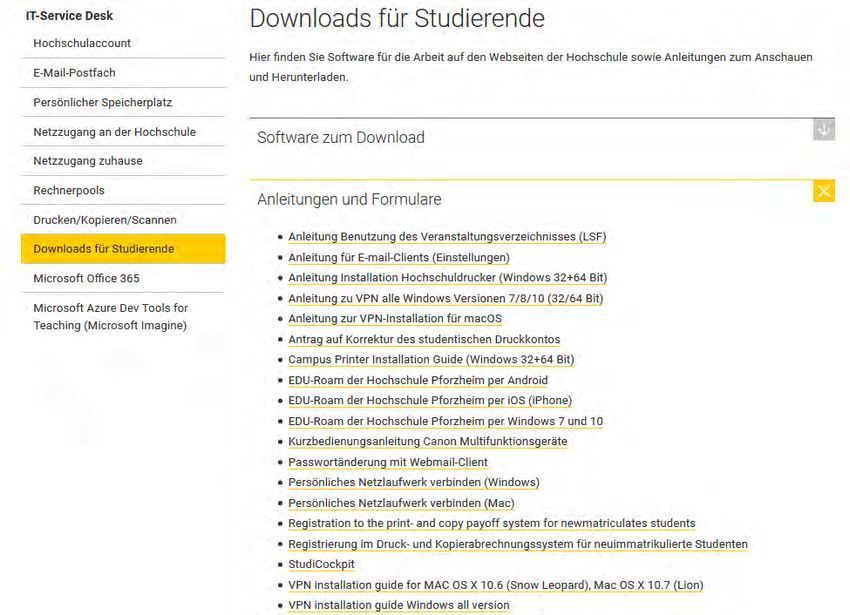Go to E-Mail-Postfach sidebar item
850x615 pixels.
(x=74, y=73)
